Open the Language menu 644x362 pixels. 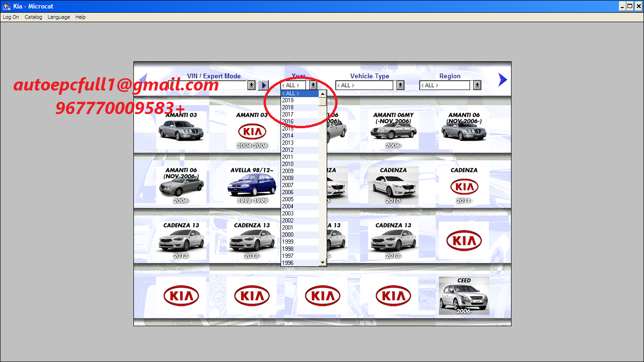click(58, 17)
